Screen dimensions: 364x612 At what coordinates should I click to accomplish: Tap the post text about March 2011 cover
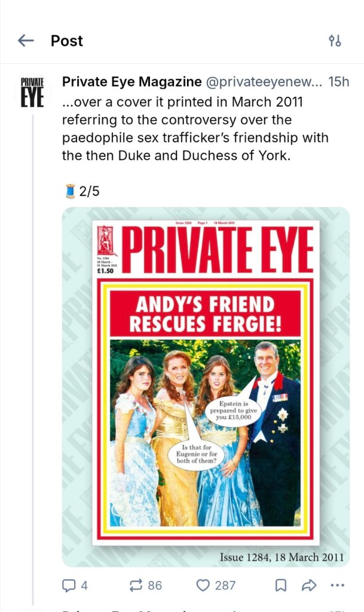click(194, 129)
